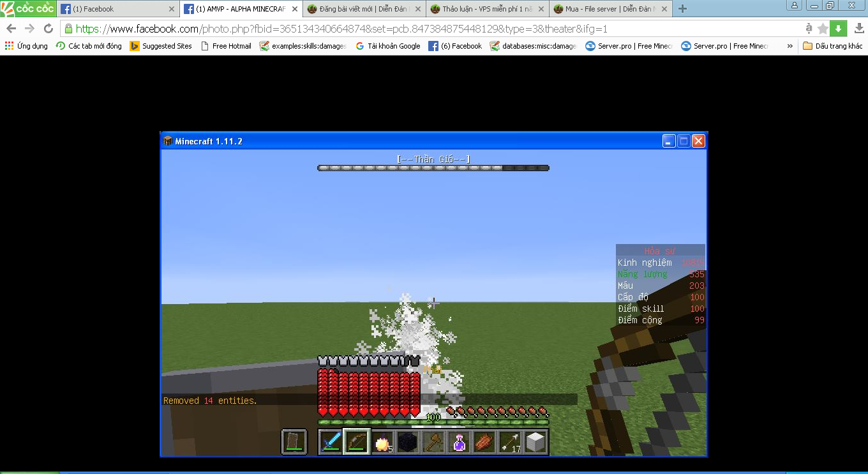Viewport: 868px width, 474px height.
Task: Open the Suggested Sites bookmark
Action: point(161,46)
